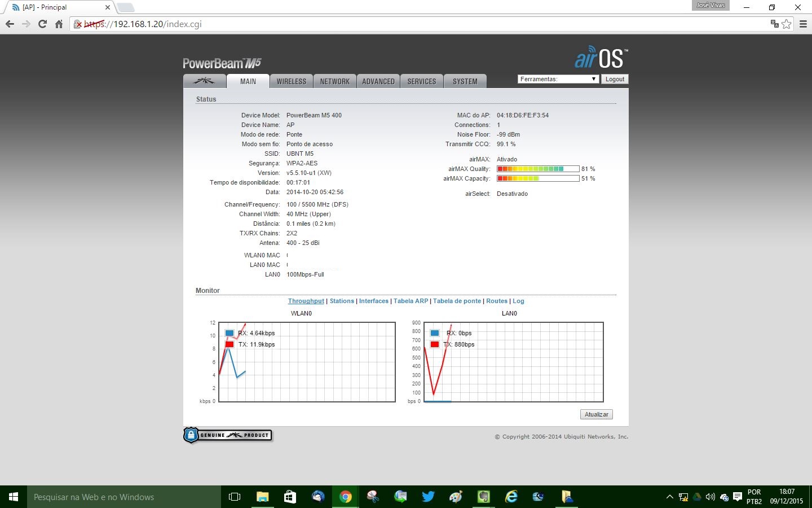The image size is (812, 508).
Task: Click the Atualizar button
Action: click(x=597, y=414)
